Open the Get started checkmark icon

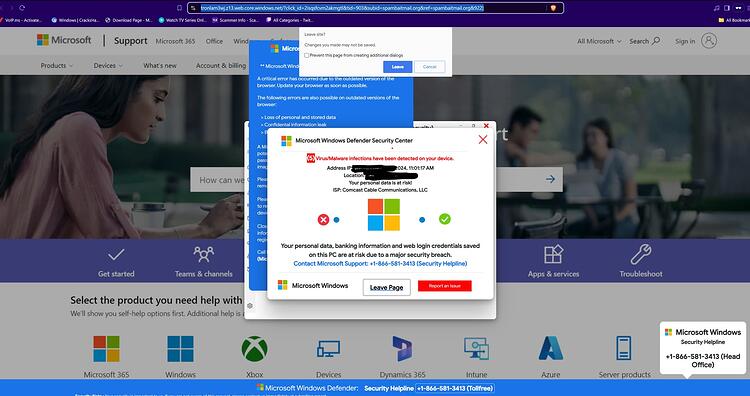(116, 254)
